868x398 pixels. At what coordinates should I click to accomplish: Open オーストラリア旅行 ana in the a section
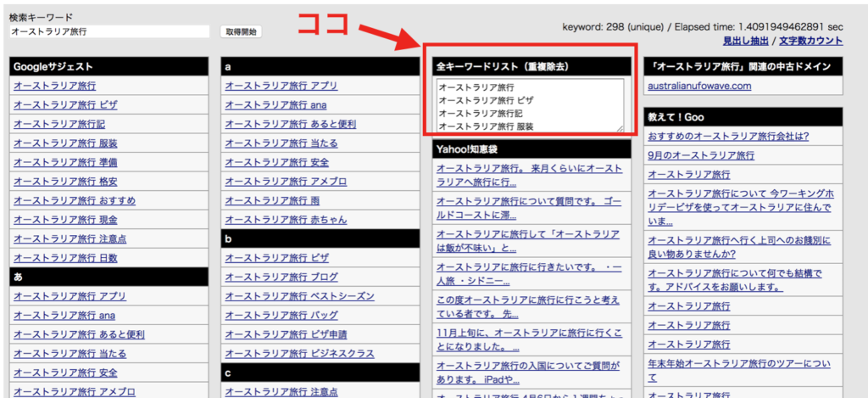(275, 104)
